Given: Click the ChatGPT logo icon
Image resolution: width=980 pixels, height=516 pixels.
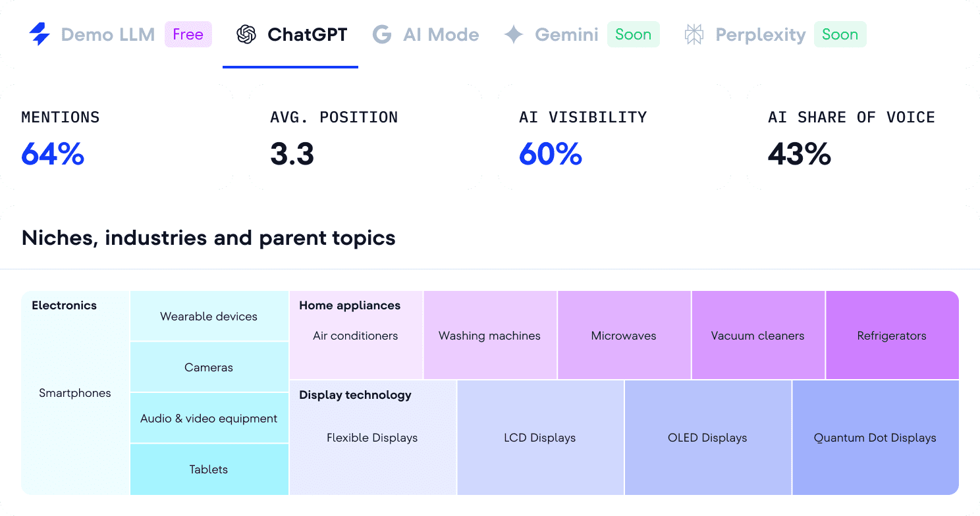Looking at the screenshot, I should point(246,34).
